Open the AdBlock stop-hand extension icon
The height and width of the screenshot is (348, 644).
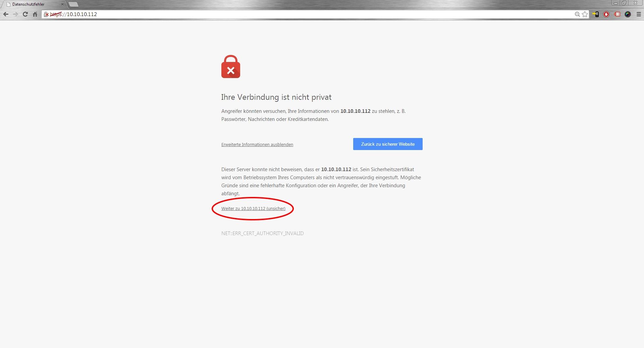pyautogui.click(x=606, y=14)
